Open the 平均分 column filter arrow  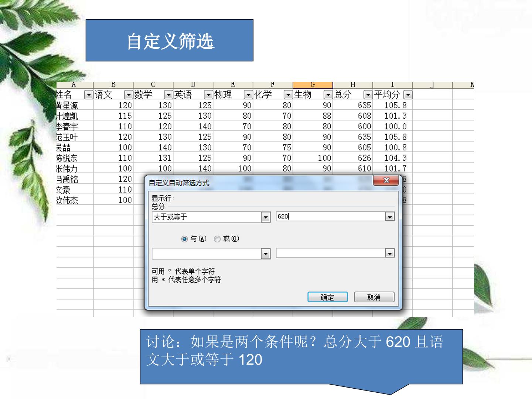click(408, 95)
